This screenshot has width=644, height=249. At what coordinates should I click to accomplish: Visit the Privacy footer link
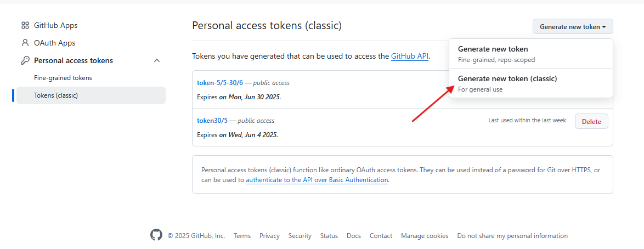pyautogui.click(x=269, y=236)
